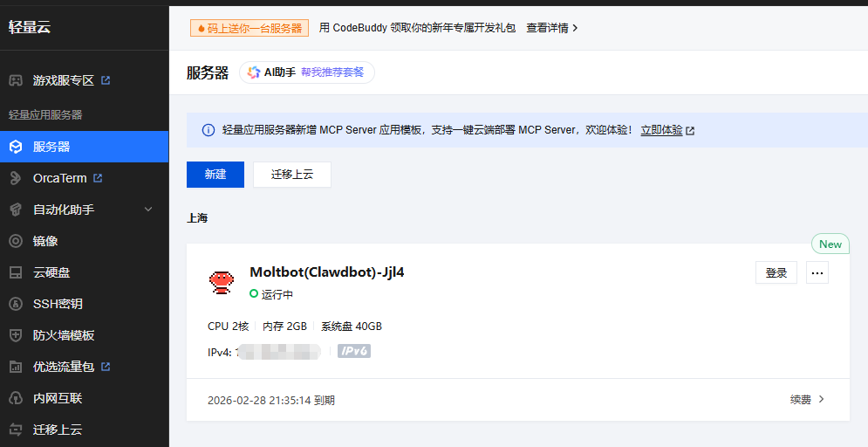
Task: Click 查看详情 in the top promotion bar
Action: [x=551, y=28]
